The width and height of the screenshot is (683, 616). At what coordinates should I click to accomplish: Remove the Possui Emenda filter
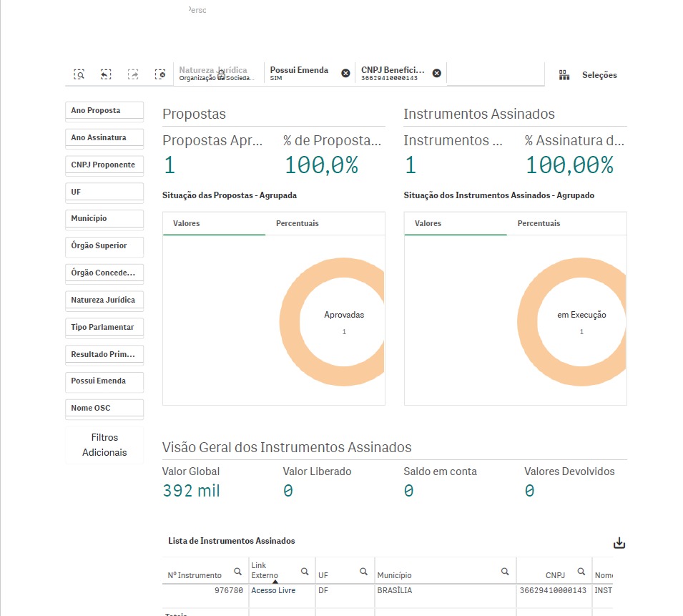point(345,73)
